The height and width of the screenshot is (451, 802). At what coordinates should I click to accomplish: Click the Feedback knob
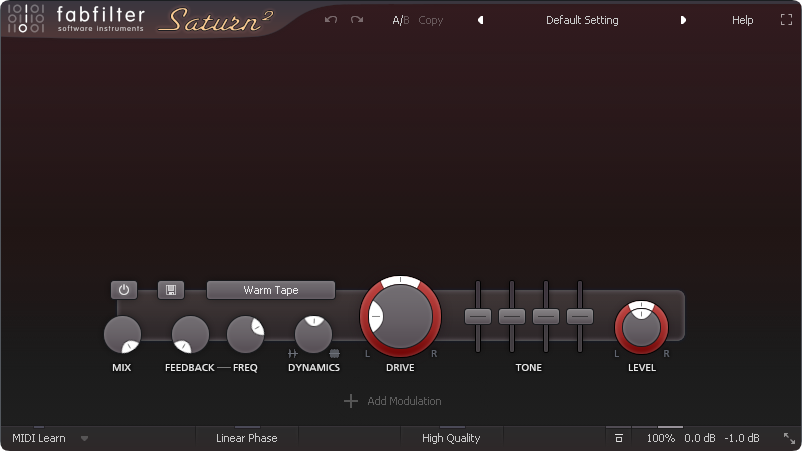click(190, 334)
